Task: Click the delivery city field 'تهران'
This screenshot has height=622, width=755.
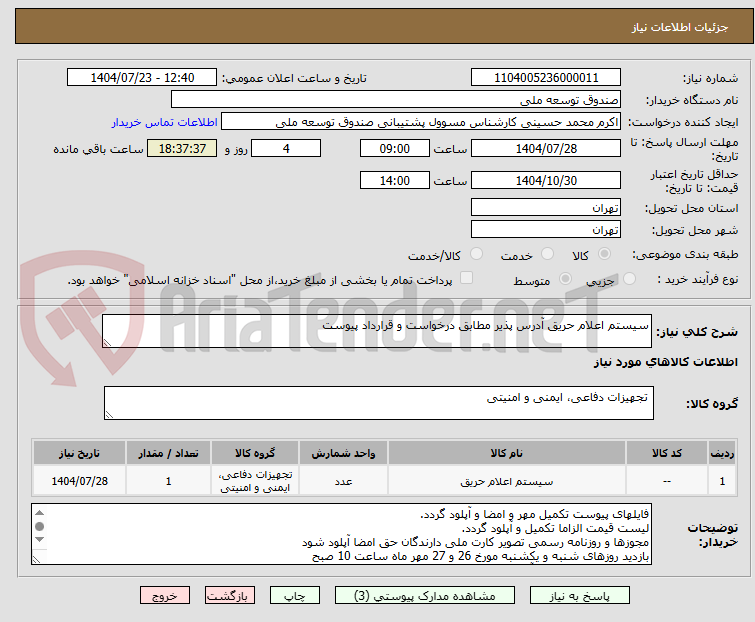Action: [x=546, y=230]
